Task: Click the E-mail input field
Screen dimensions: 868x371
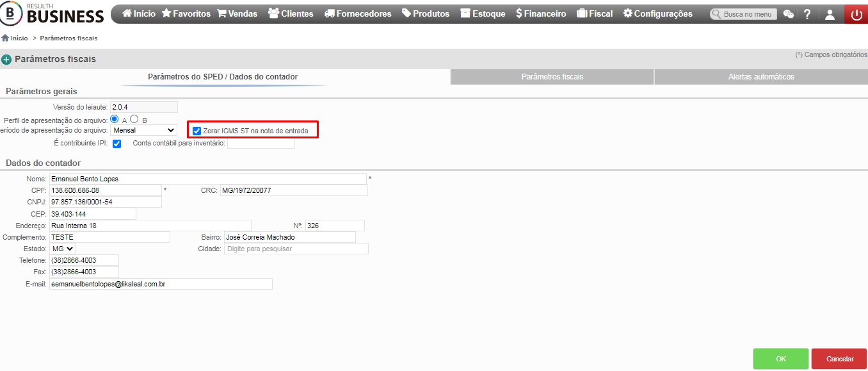Action: 161,283
